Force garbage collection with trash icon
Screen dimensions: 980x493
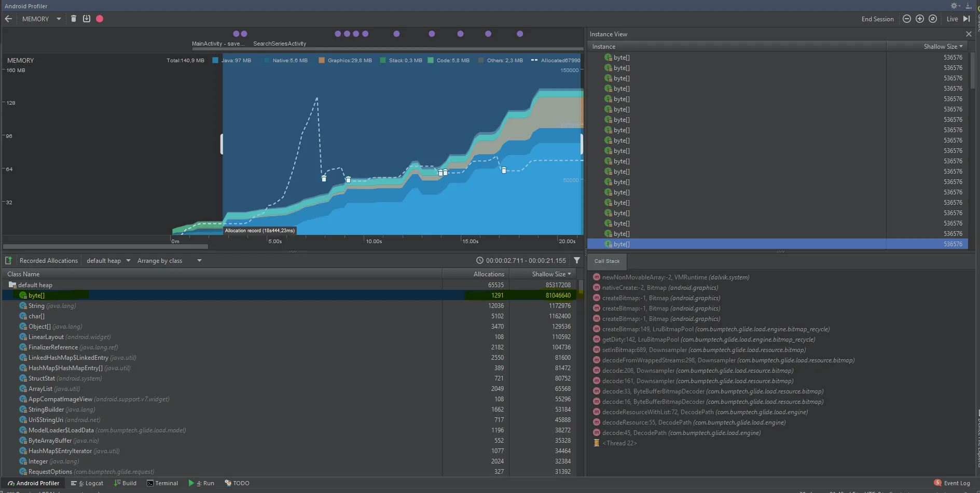pyautogui.click(x=74, y=19)
